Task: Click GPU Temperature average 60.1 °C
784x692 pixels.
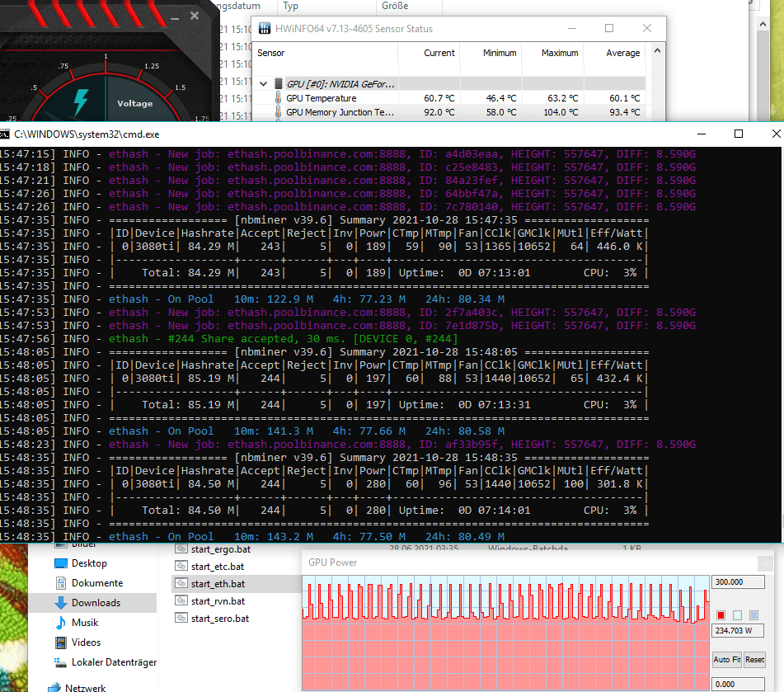Action: point(625,98)
